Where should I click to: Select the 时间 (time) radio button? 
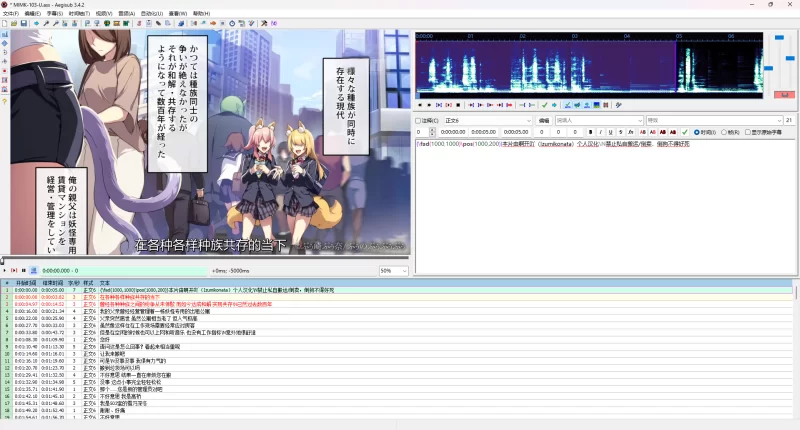coord(697,131)
